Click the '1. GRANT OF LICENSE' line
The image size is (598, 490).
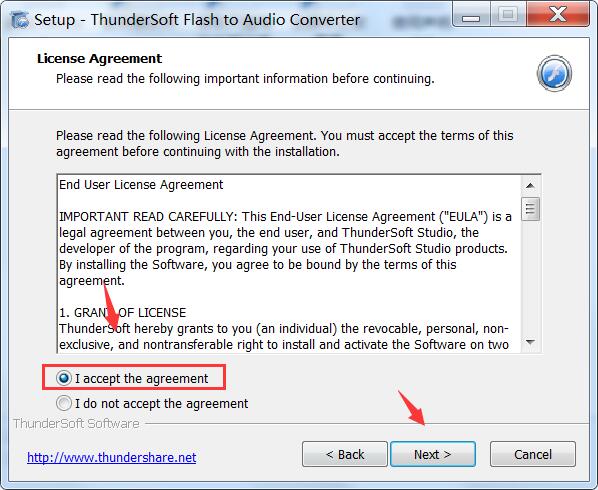[122, 313]
